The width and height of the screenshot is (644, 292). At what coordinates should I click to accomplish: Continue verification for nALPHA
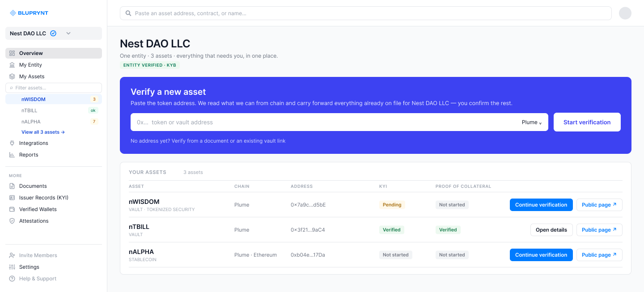pos(541,255)
